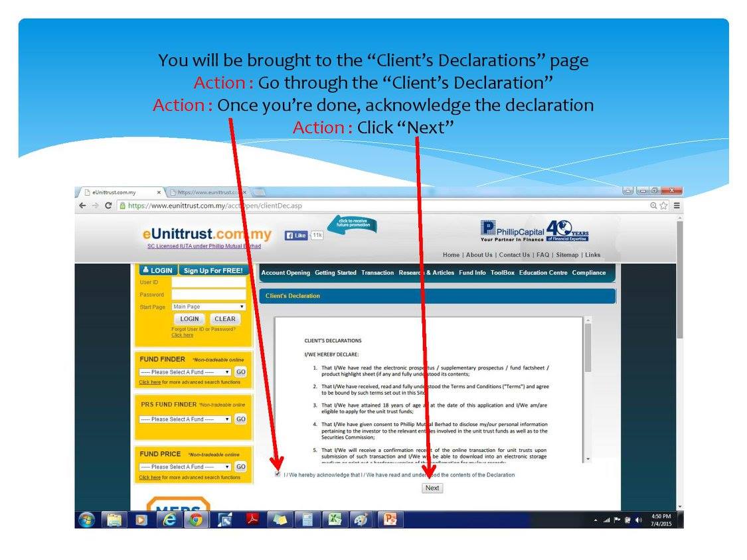Tick the acknowledge declaration checkbox
The image size is (747, 560).
278,474
